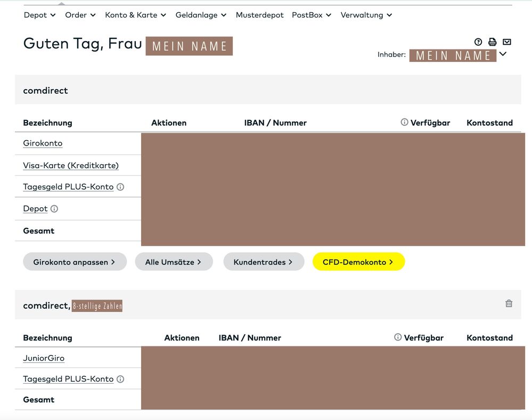Screen dimensions: 532x420
Task: Click the yellow CFD-Demokonto button
Action: (358, 262)
